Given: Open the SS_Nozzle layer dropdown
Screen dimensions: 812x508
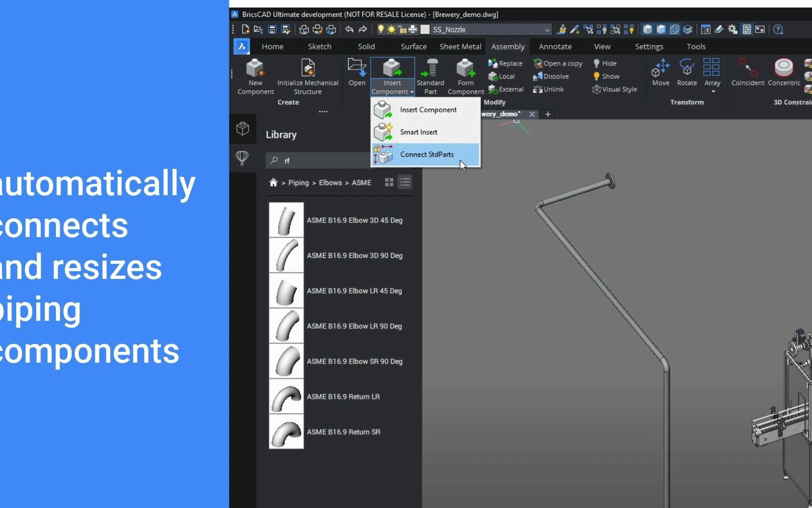Looking at the screenshot, I should click(547, 29).
